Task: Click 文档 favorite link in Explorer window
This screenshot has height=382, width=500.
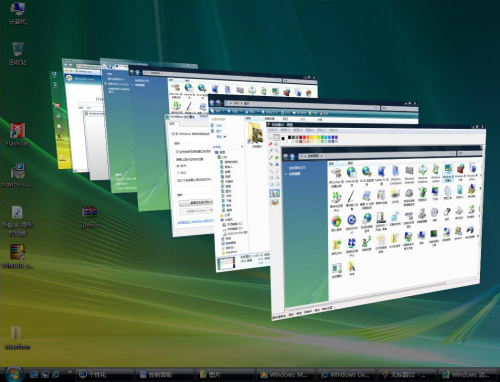Action: pyautogui.click(x=218, y=125)
